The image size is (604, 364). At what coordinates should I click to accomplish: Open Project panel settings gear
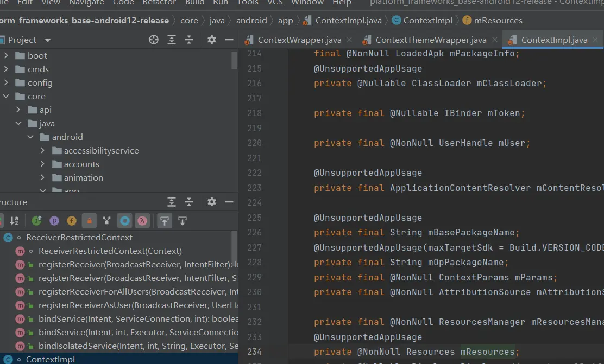tap(212, 40)
